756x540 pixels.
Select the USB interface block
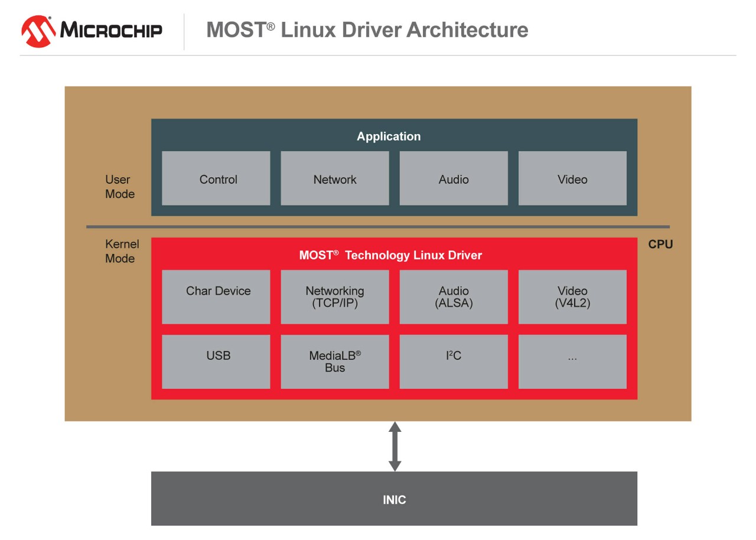pos(216,362)
